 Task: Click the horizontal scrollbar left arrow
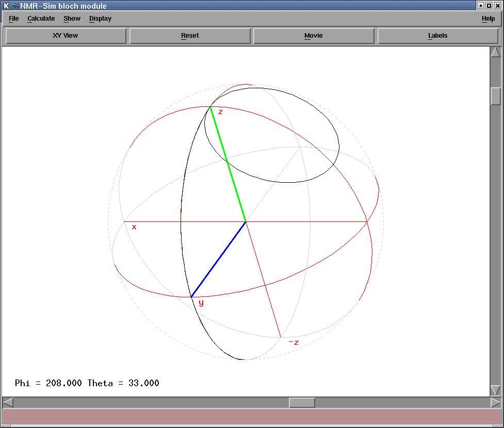tap(8, 403)
